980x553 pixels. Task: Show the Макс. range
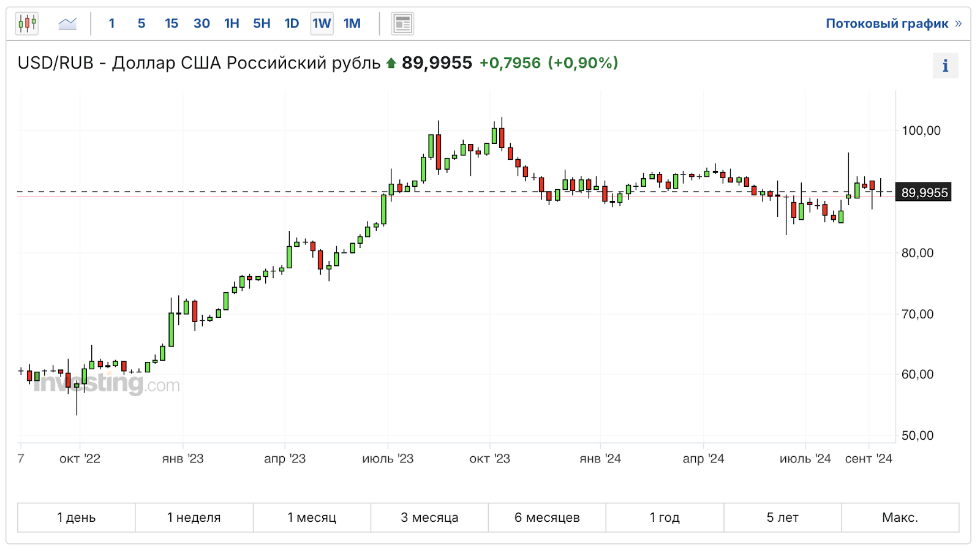coord(900,517)
